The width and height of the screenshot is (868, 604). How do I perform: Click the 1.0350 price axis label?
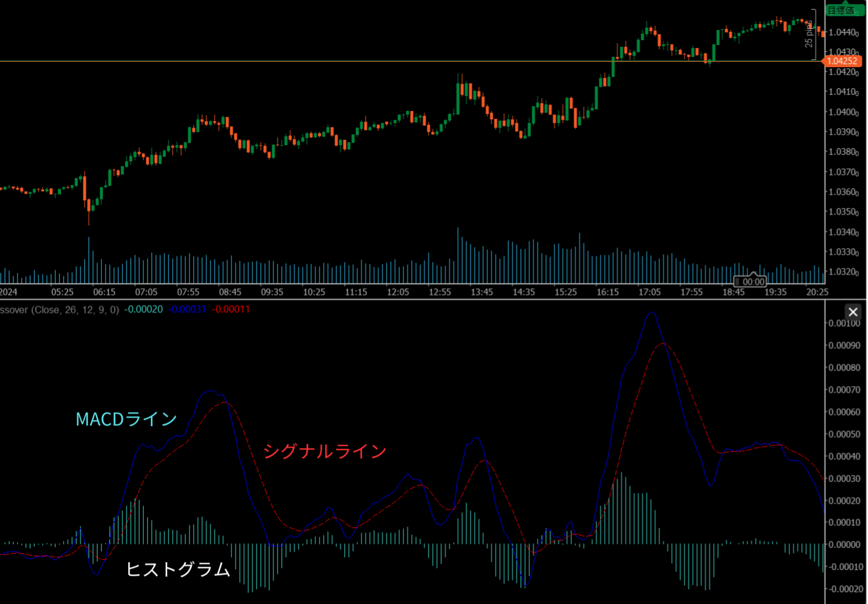[x=843, y=212]
